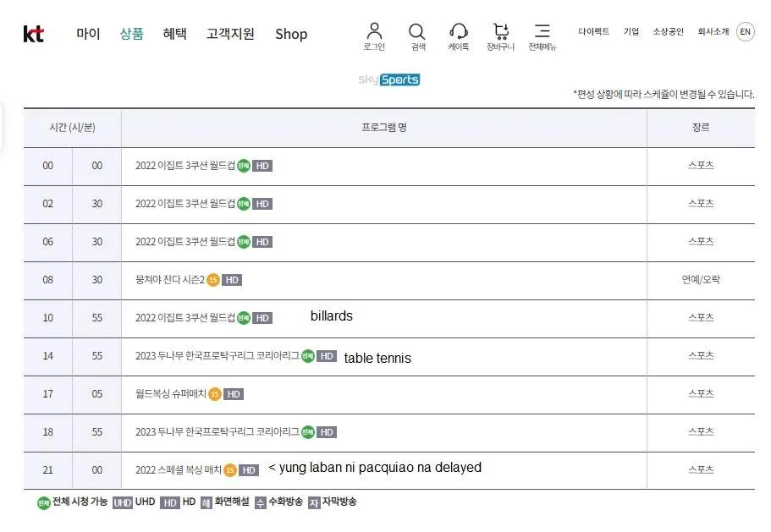Select program 월드복싱 슈퍼매치

click(x=171, y=394)
